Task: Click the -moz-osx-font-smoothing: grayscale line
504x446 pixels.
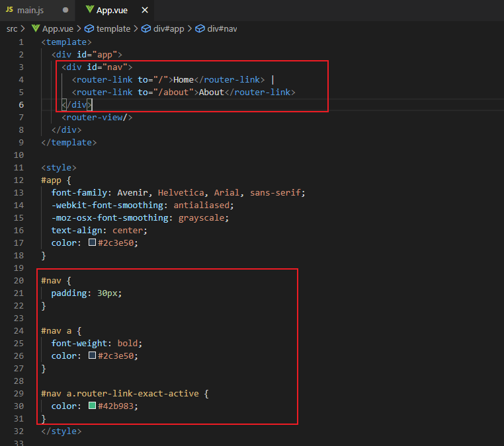Action: (x=140, y=217)
